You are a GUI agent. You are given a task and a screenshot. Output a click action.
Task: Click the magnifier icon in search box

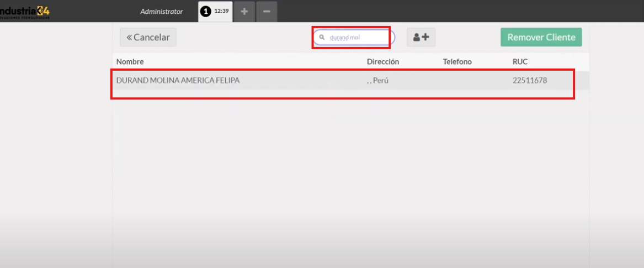click(322, 38)
